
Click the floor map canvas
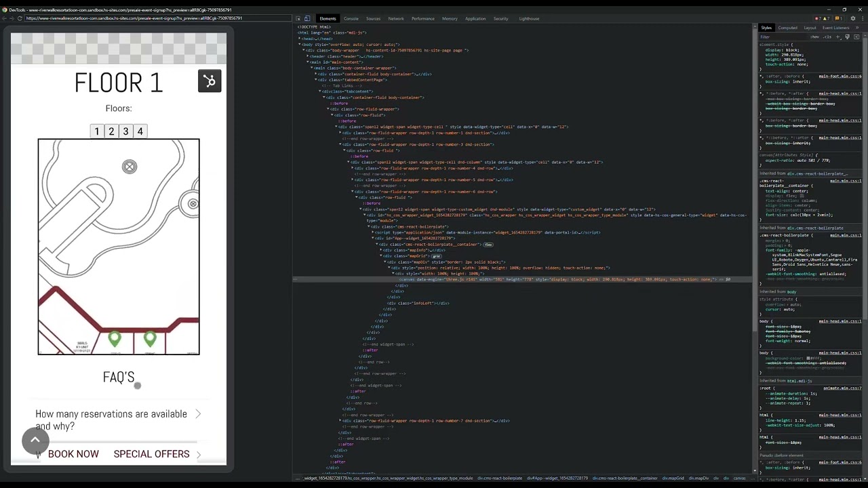tap(119, 247)
